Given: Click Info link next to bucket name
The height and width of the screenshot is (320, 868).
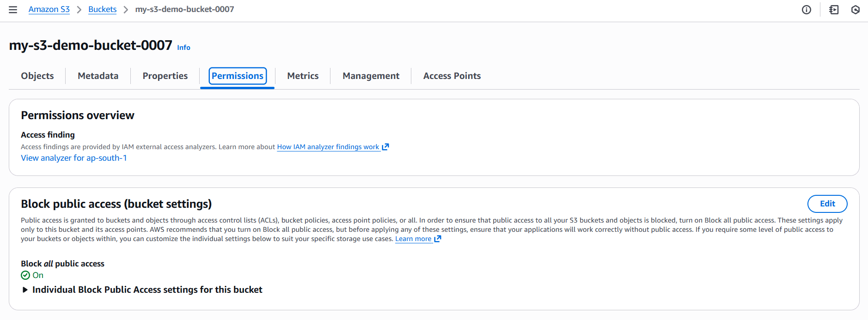Looking at the screenshot, I should (183, 47).
